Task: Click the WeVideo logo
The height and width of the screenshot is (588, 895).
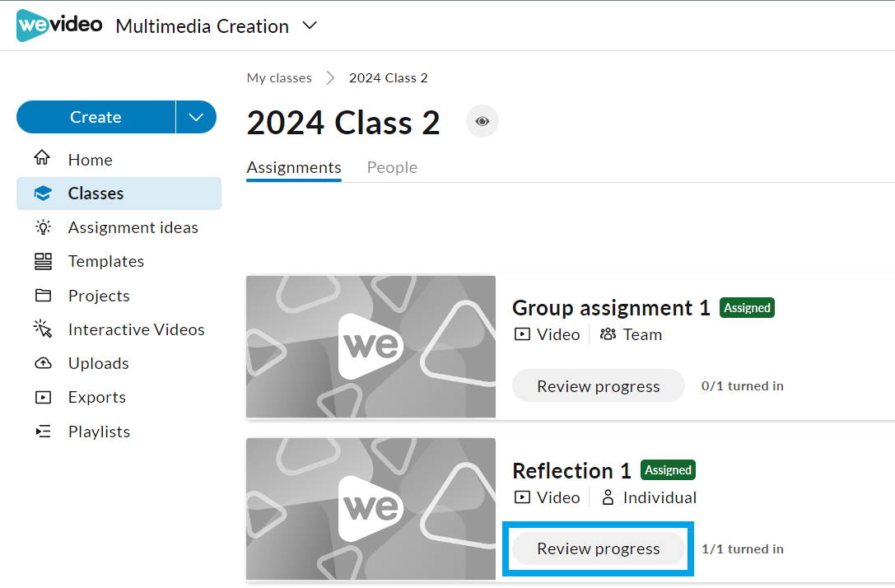Action: pos(59,26)
